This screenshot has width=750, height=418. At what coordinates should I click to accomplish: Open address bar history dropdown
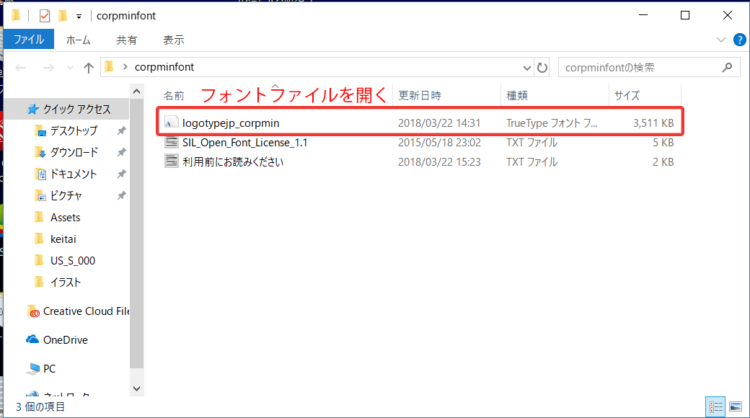[x=526, y=68]
